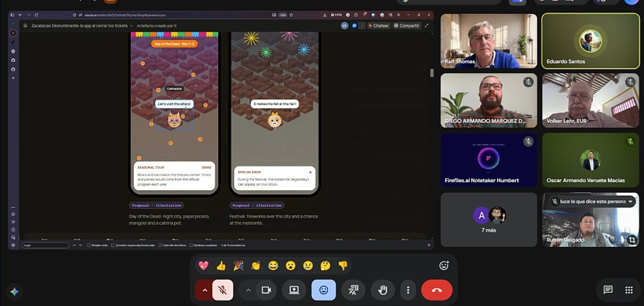This screenshot has width=644, height=306.
Task: Select Volker Lehr video tile
Action: click(x=591, y=100)
